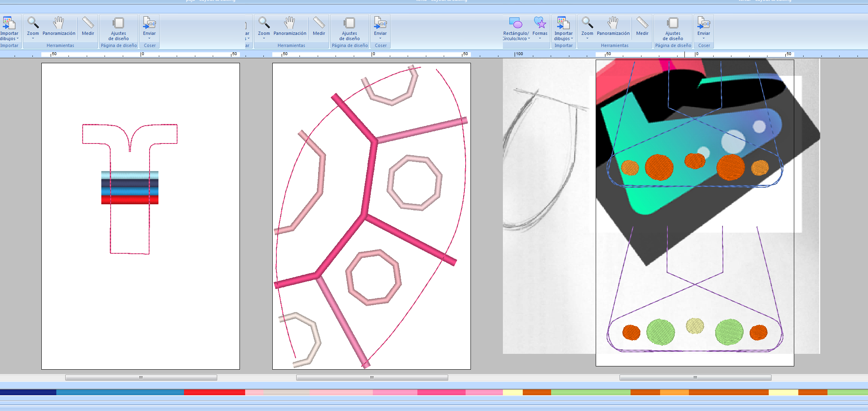The image size is (868, 411).
Task: Click Coser group label in circles design window
Action: (x=704, y=45)
